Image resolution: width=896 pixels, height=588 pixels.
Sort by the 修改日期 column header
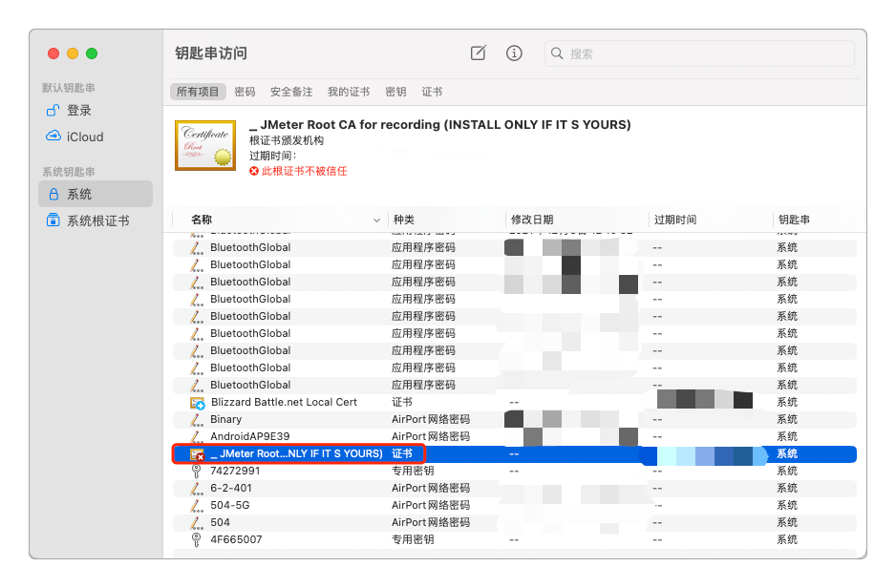click(532, 220)
